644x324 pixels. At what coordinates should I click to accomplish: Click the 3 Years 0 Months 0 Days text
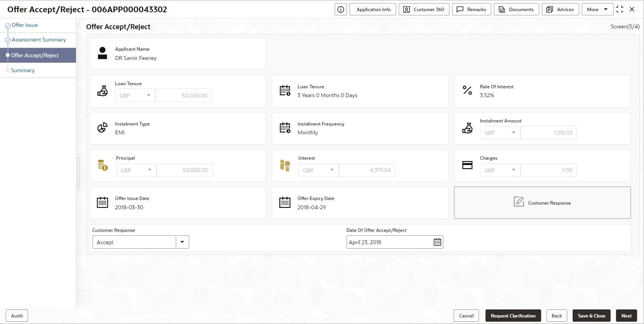(x=327, y=96)
